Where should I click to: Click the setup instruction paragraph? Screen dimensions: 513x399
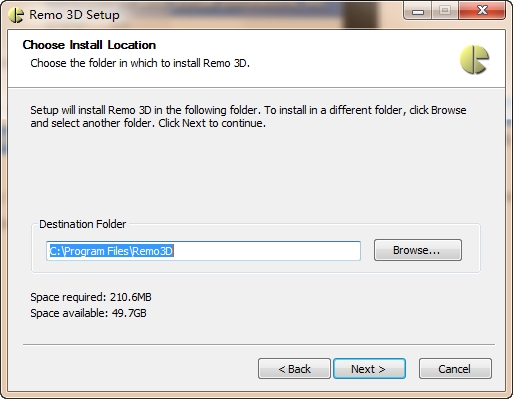click(x=248, y=117)
